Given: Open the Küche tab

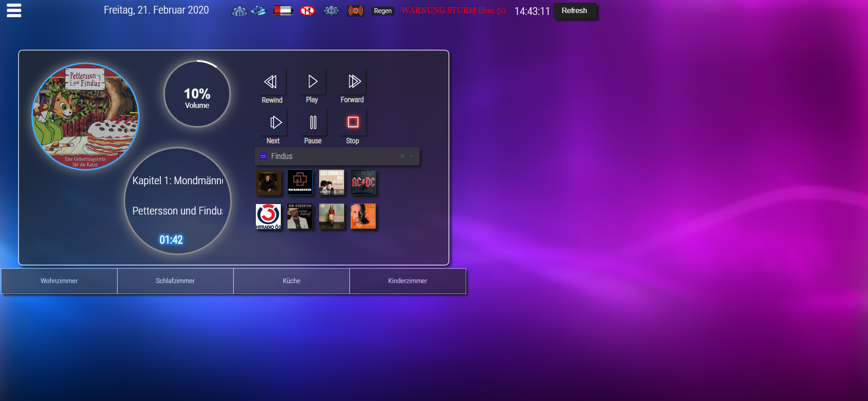Looking at the screenshot, I should click(291, 281).
